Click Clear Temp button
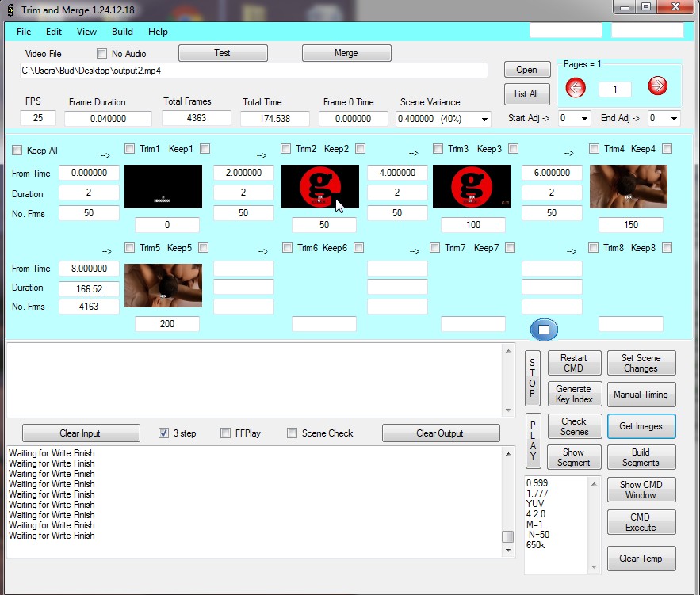This screenshot has height=595, width=700. tap(641, 559)
